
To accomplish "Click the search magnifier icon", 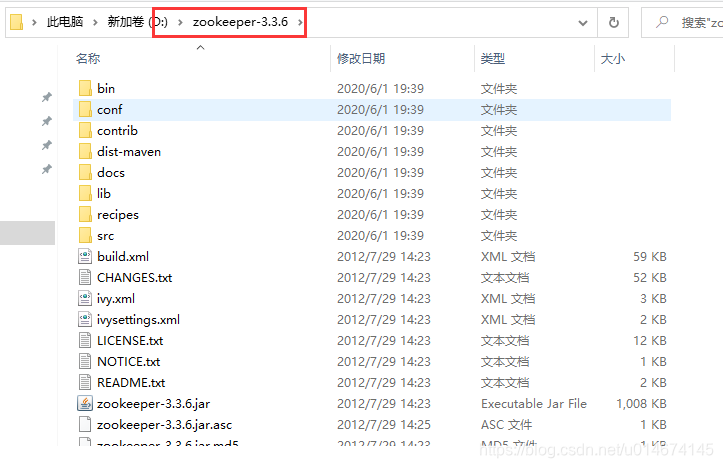I will [x=662, y=22].
